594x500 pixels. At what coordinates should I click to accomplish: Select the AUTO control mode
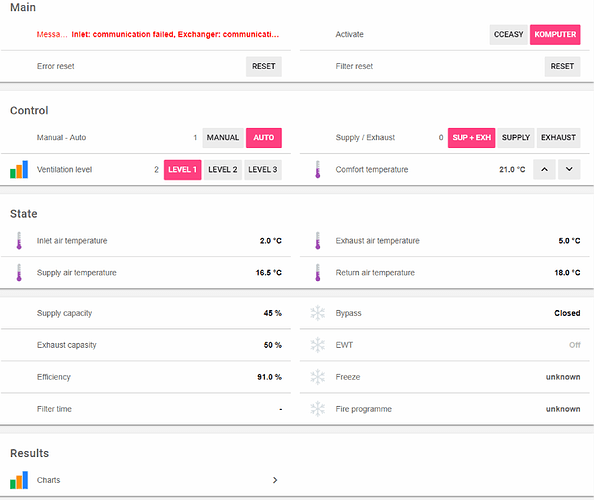pyautogui.click(x=264, y=138)
